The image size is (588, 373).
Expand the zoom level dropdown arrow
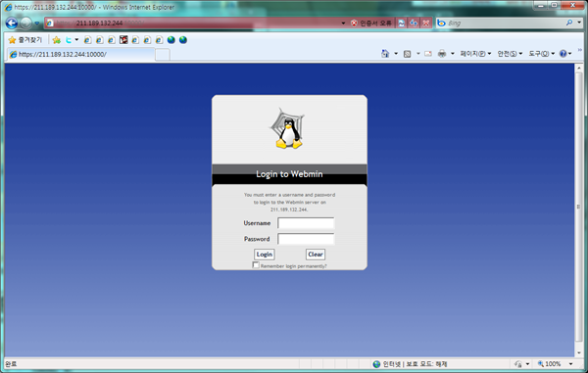(570, 364)
